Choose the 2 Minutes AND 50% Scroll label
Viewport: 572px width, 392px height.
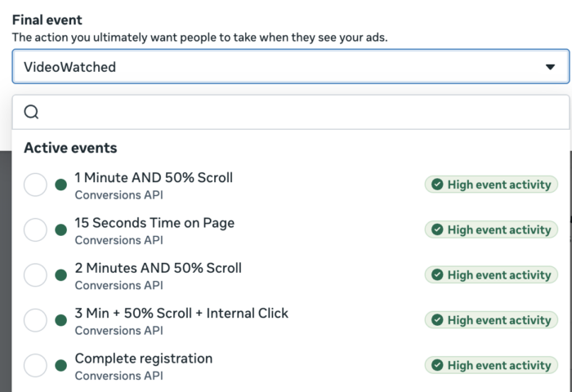159,268
